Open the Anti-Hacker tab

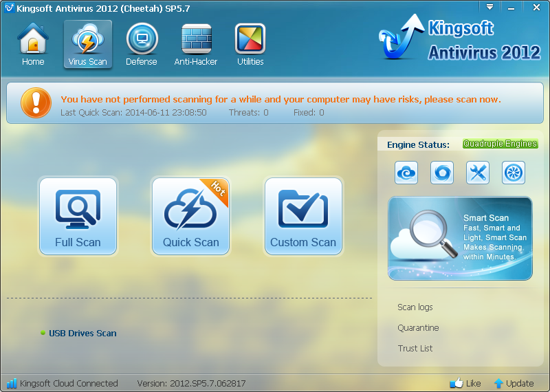coord(196,45)
